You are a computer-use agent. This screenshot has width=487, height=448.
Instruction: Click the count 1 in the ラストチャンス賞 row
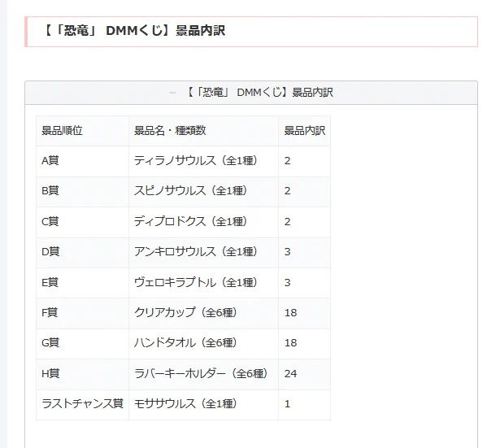click(x=287, y=404)
